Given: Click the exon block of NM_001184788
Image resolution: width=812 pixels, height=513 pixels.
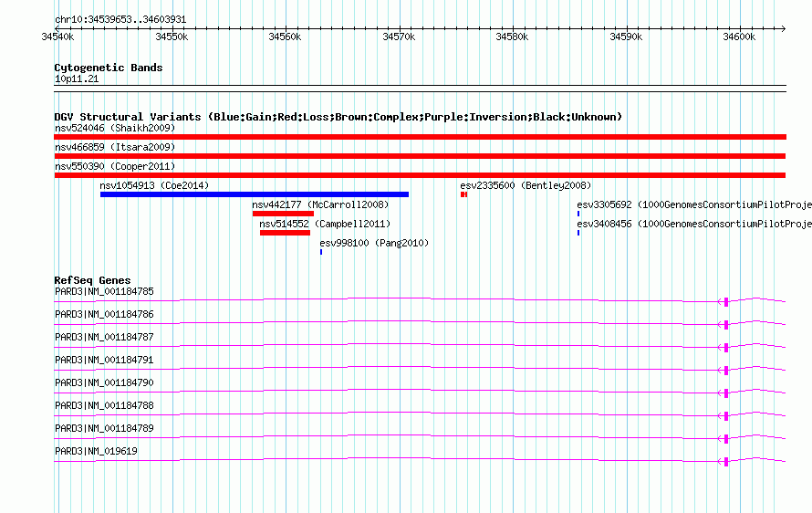Looking at the screenshot, I should [x=726, y=415].
